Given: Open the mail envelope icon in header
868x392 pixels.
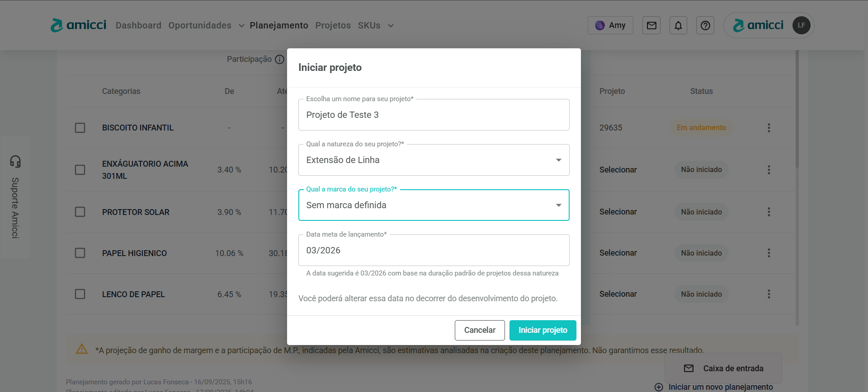Looking at the screenshot, I should [x=651, y=26].
